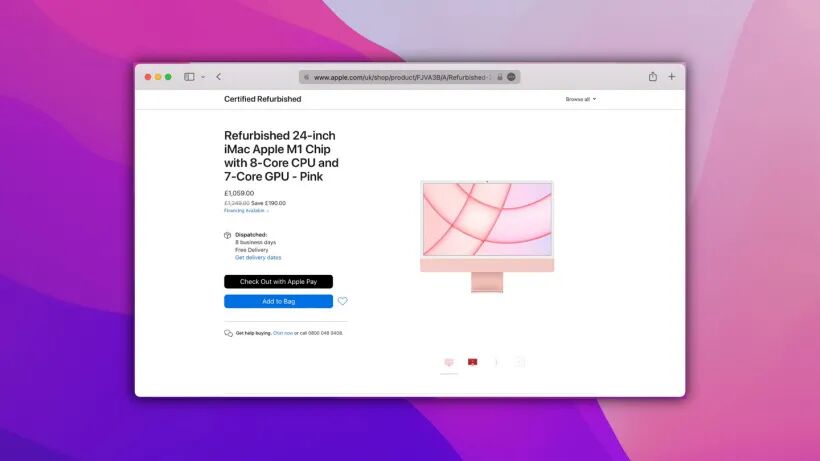Click the Safari Share icon
The height and width of the screenshot is (461, 820).
[653, 76]
